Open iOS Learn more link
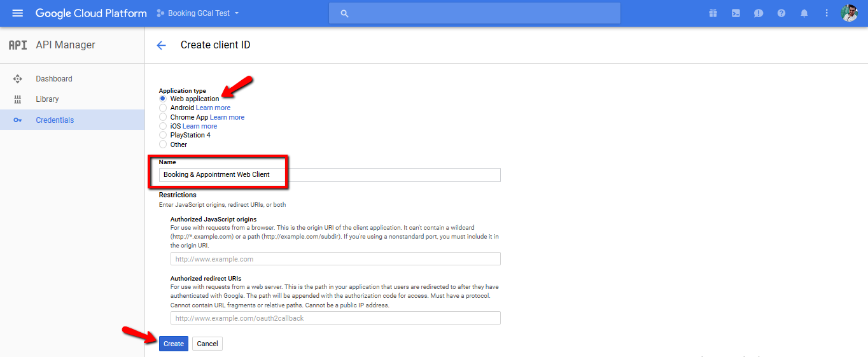 200,126
